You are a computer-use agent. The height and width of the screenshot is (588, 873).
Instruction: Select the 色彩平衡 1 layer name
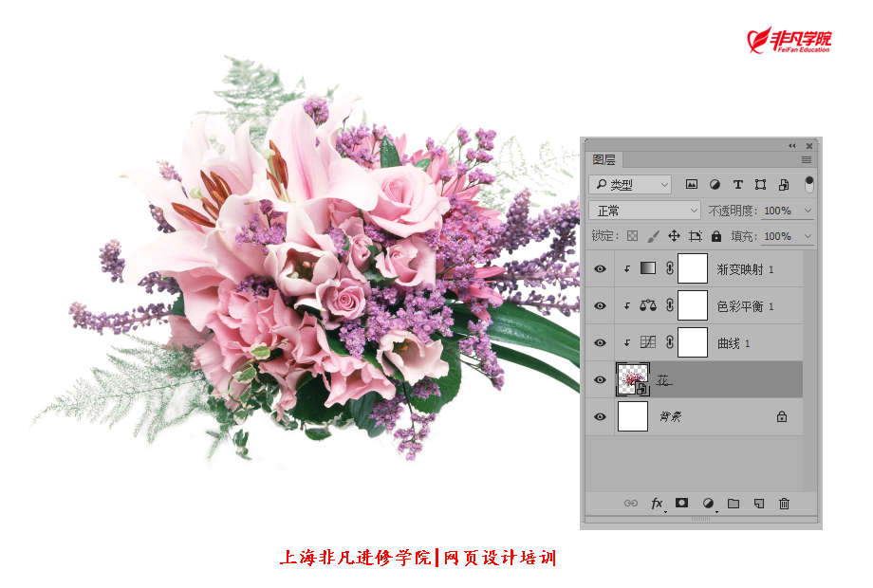point(746,306)
